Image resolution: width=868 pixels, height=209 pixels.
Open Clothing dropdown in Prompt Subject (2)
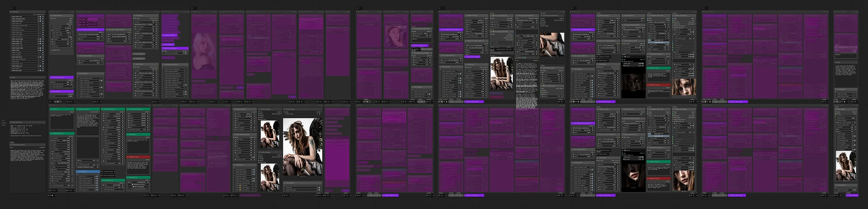click(62, 169)
